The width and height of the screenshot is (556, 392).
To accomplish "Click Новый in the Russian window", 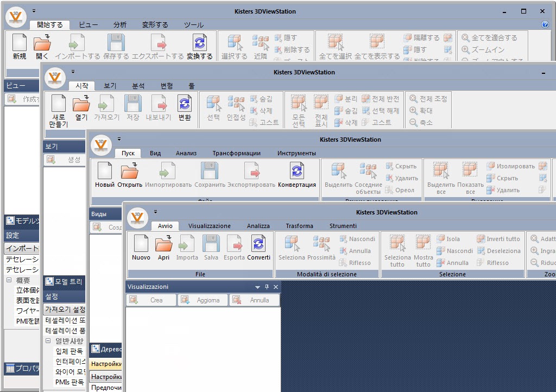I will pos(105,175).
